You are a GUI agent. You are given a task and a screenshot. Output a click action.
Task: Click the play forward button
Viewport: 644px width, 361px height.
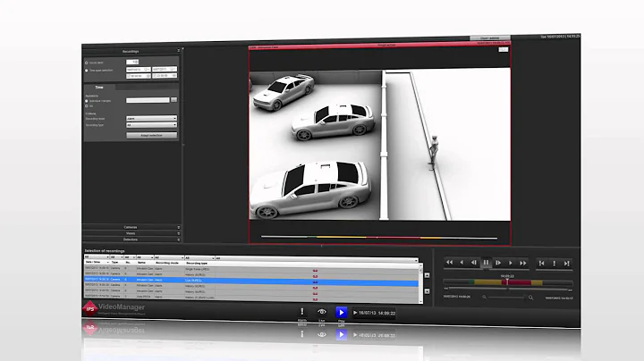[511, 263]
